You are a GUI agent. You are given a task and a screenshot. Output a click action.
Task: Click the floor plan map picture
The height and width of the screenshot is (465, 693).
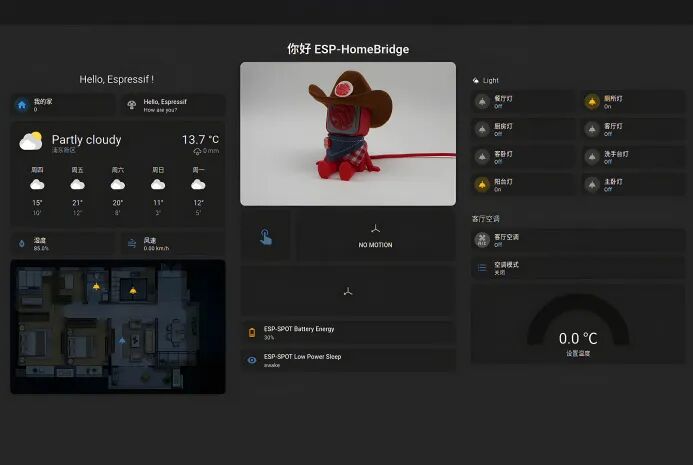tap(118, 326)
